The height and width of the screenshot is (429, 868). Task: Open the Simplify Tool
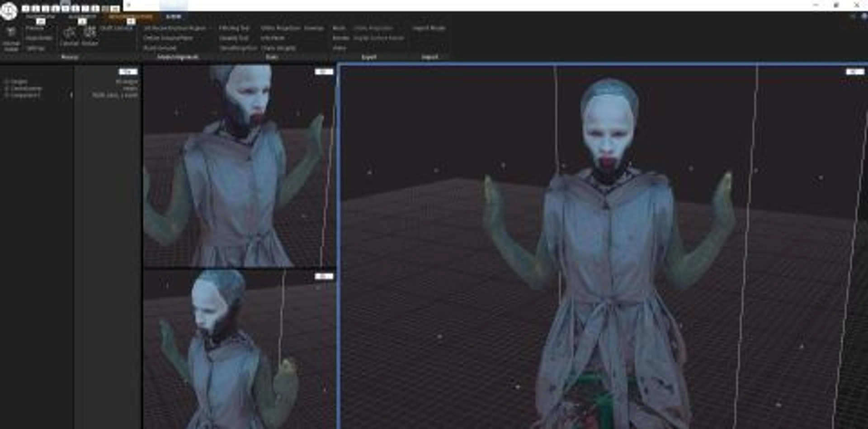pos(234,38)
